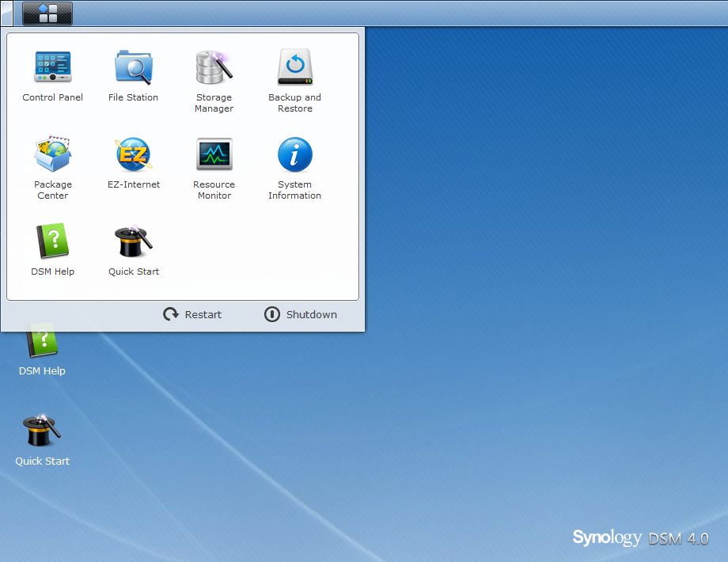Screen dimensions: 728x562
Task: Launch Package Center
Action: point(52,168)
